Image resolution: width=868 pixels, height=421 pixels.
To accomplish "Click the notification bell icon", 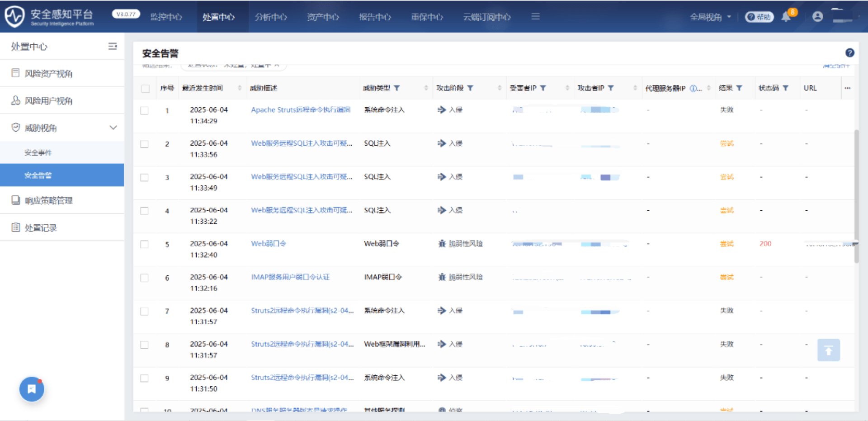I will (787, 17).
